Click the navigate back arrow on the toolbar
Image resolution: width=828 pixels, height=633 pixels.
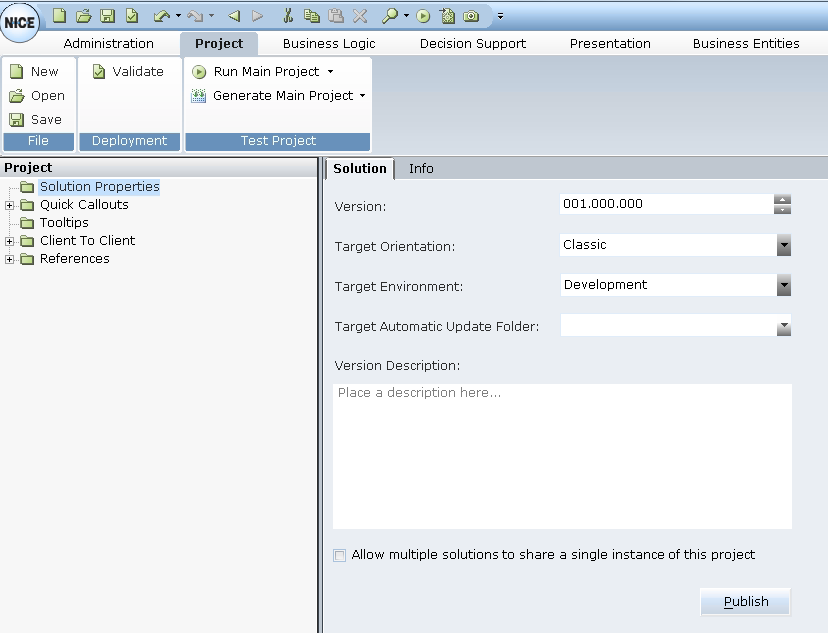pyautogui.click(x=234, y=15)
